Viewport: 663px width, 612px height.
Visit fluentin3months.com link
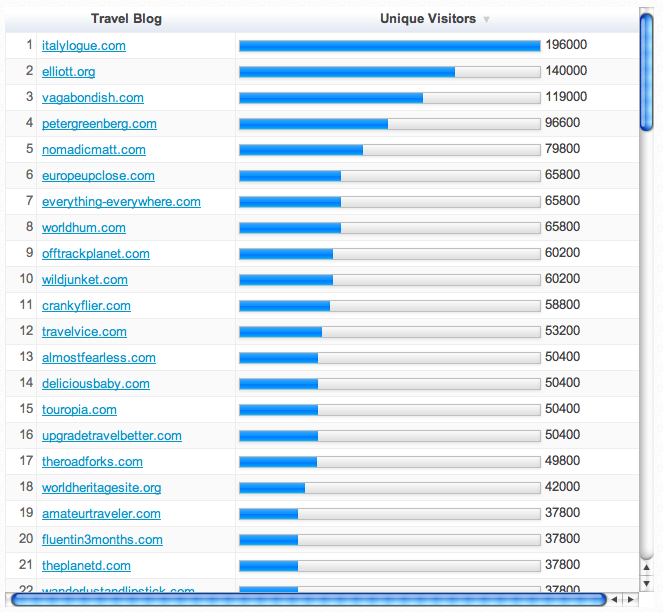coord(102,540)
